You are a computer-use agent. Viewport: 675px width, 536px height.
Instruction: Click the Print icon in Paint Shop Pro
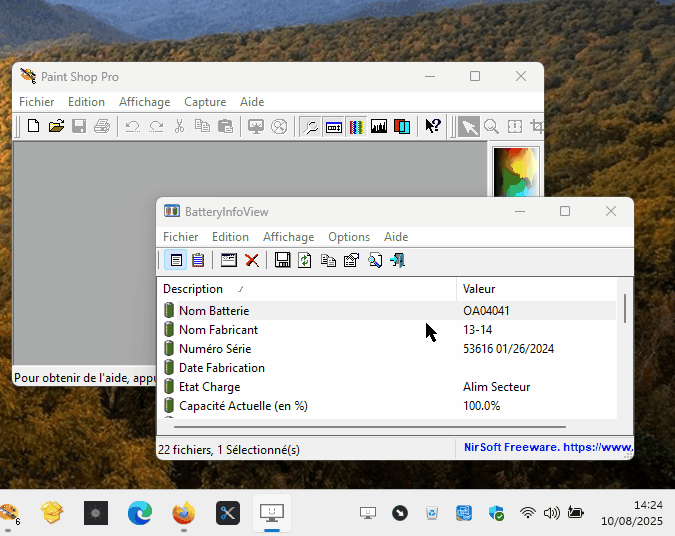(x=102, y=127)
